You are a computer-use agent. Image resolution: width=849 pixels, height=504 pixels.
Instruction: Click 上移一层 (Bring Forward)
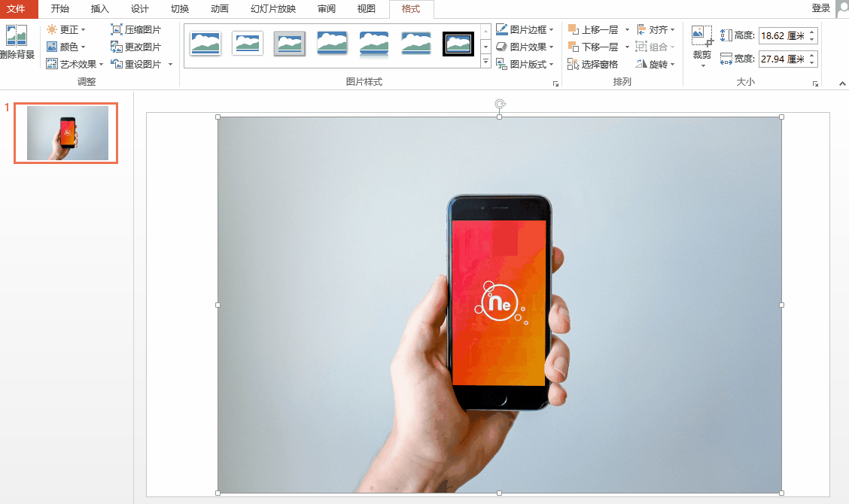point(593,30)
